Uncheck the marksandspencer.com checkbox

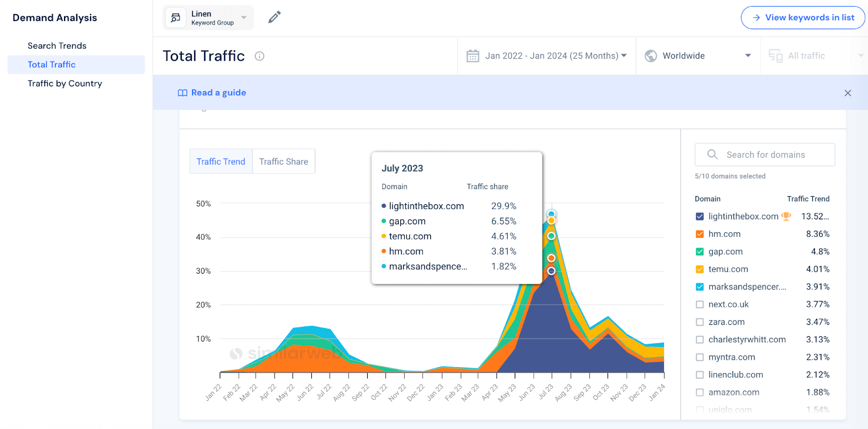(x=700, y=287)
